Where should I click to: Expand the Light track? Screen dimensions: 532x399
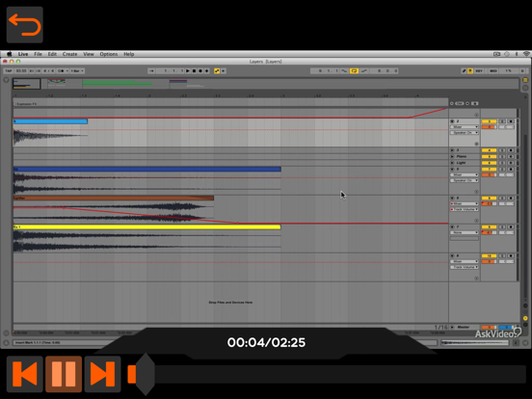point(452,163)
